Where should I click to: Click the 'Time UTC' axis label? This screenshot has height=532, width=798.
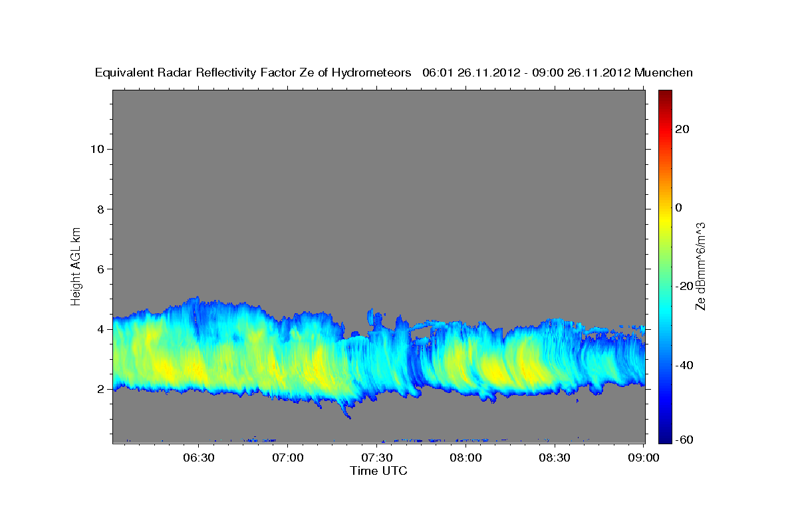click(x=378, y=471)
